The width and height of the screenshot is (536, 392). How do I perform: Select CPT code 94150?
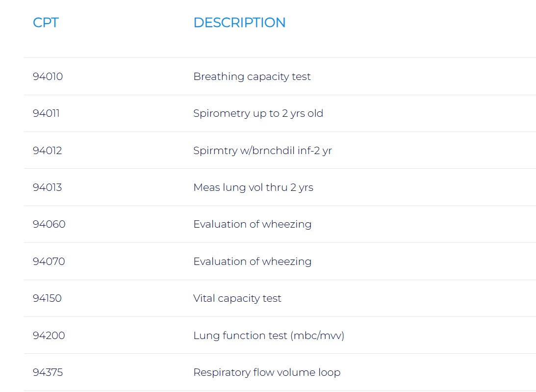[48, 298]
